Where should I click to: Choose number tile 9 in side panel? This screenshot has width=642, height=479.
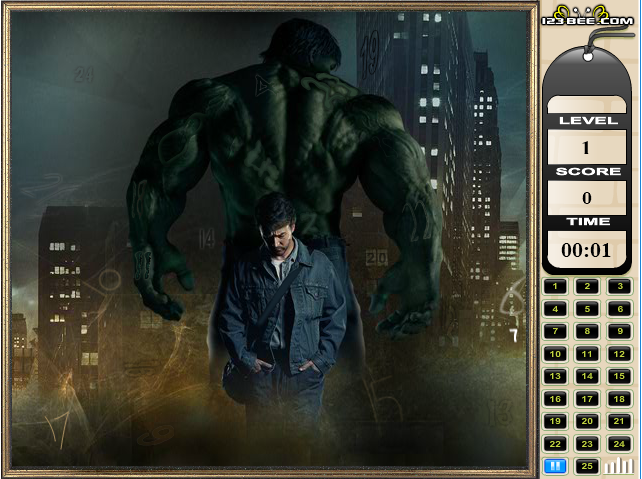coord(619,331)
